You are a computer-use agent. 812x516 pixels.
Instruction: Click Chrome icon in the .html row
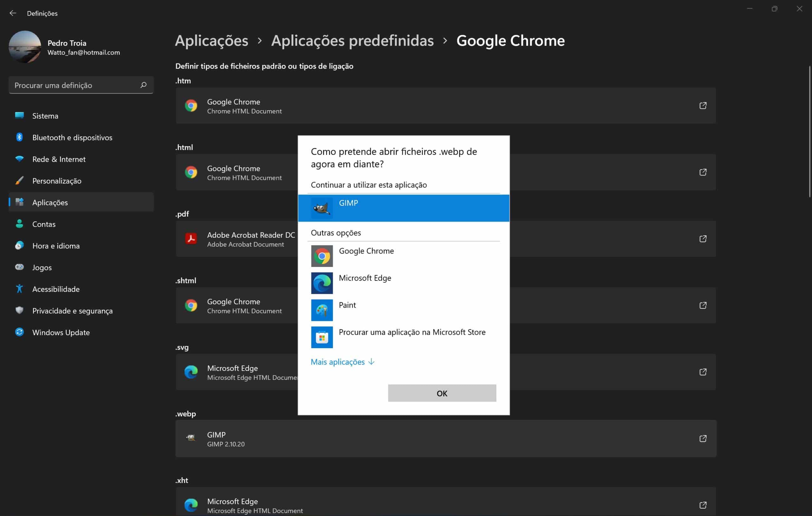pyautogui.click(x=191, y=172)
